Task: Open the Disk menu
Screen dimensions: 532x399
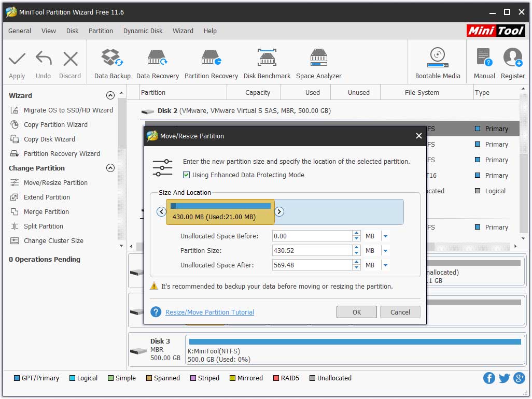Action: (72, 31)
